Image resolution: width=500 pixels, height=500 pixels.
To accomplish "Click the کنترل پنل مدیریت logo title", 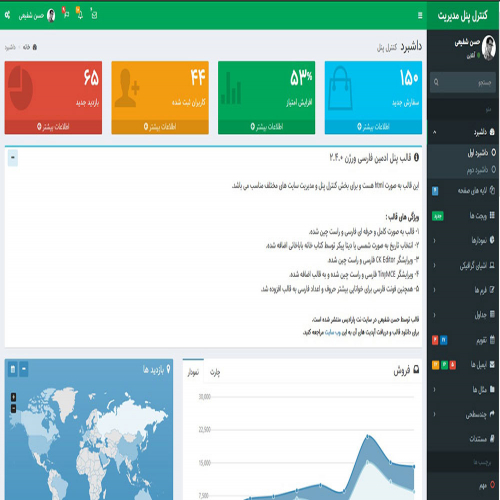I will point(463,15).
